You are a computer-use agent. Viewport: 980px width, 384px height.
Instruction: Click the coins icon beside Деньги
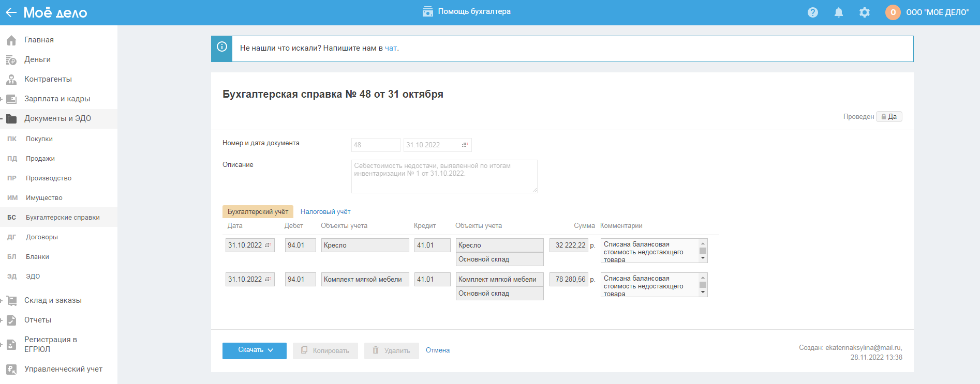click(x=11, y=59)
